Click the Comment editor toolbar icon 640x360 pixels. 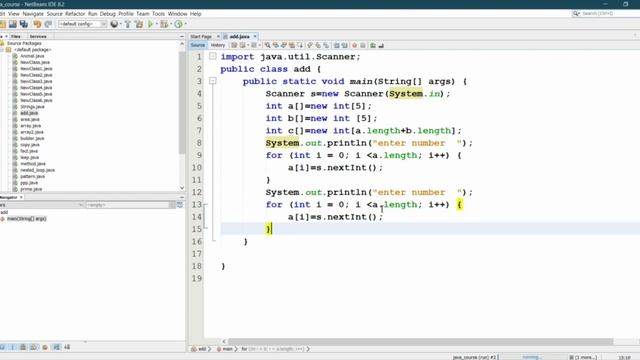coord(373,45)
